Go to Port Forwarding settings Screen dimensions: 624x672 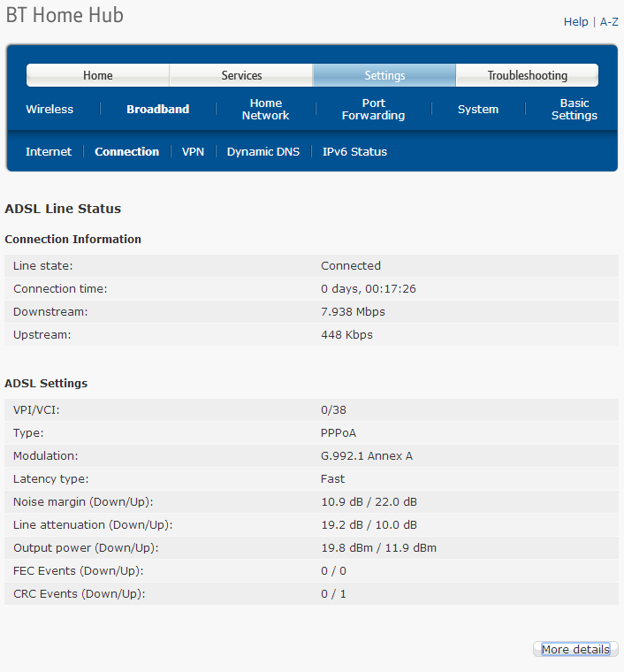click(x=374, y=110)
